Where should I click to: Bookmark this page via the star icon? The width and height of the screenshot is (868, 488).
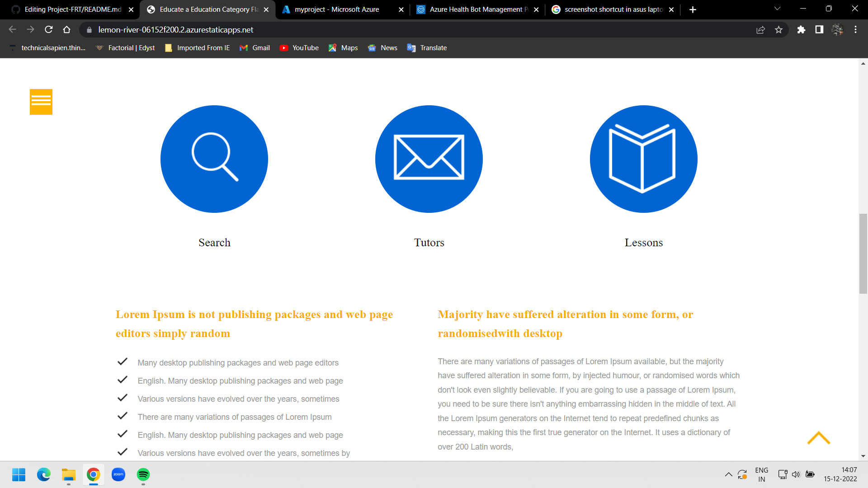pyautogui.click(x=779, y=30)
